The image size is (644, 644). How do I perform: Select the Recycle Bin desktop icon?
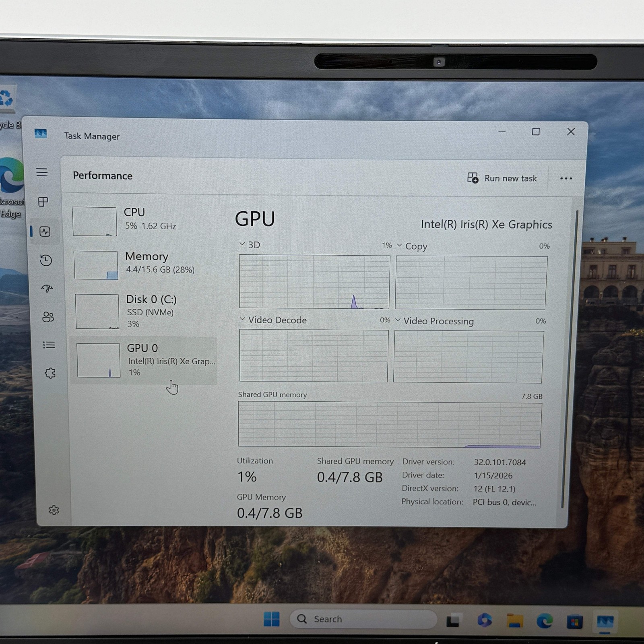pyautogui.click(x=8, y=107)
